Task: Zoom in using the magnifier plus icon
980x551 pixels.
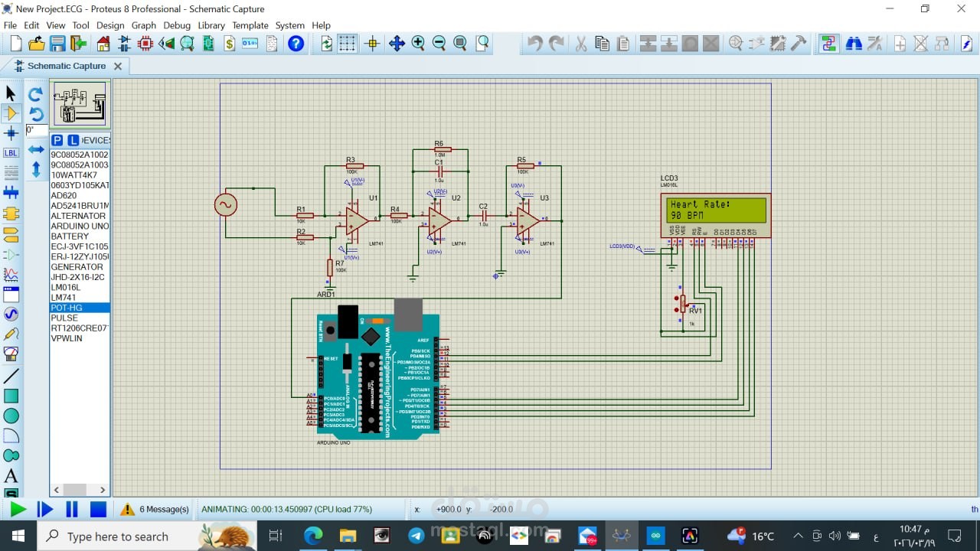Action: pyautogui.click(x=418, y=44)
